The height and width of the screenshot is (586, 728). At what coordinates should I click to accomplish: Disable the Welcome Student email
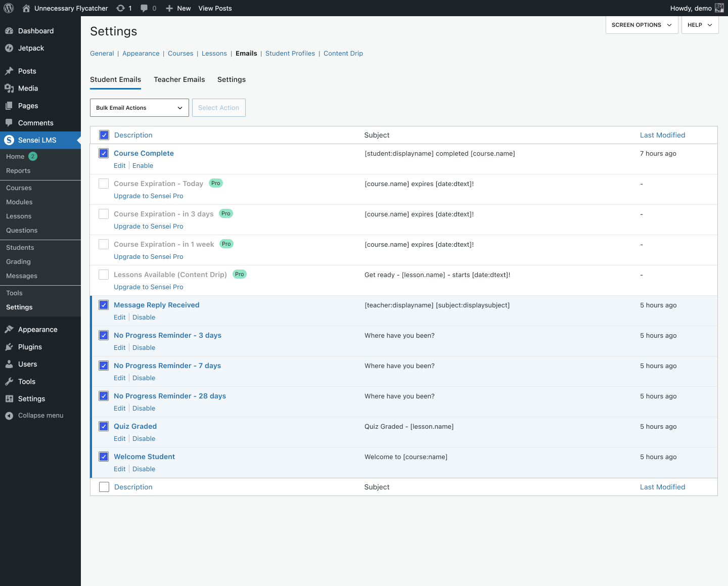tap(144, 469)
